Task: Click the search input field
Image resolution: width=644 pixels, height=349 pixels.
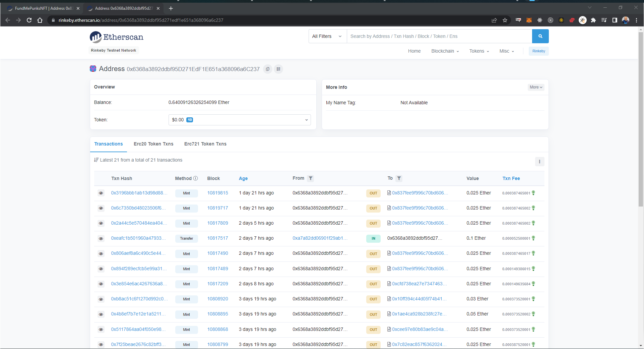Action: pyautogui.click(x=439, y=36)
